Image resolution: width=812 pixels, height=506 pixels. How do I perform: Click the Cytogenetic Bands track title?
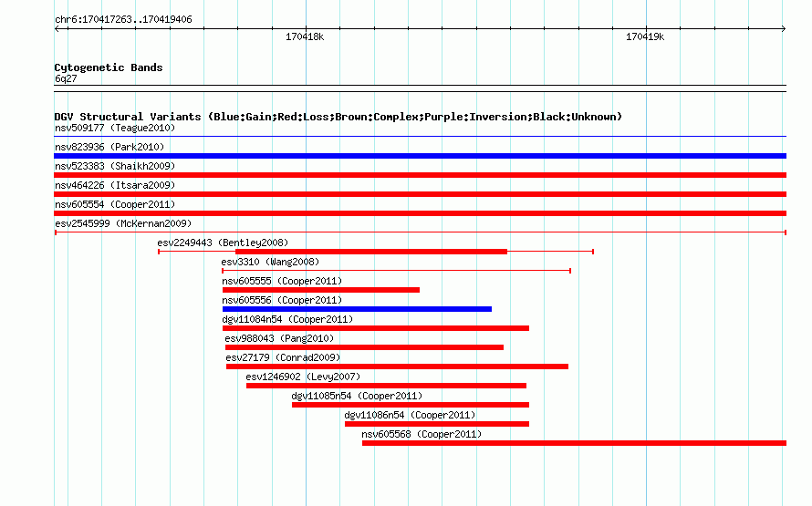[109, 67]
